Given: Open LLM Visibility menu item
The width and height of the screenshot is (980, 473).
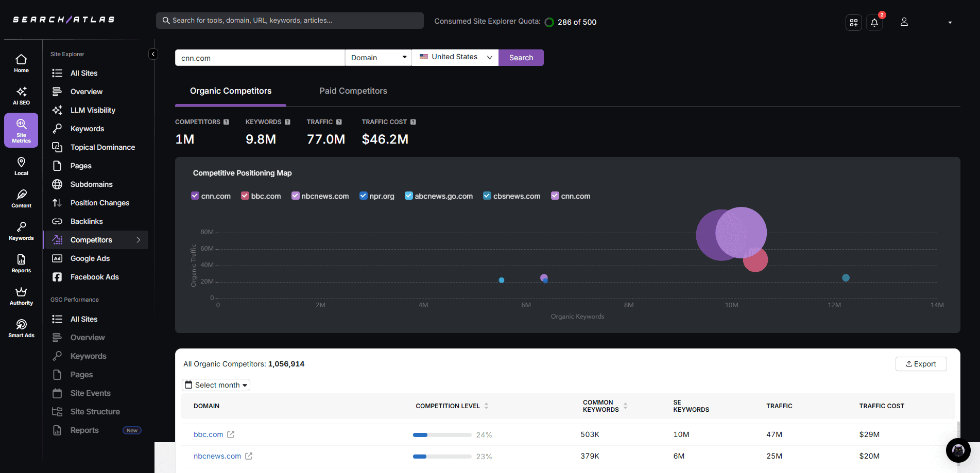Looking at the screenshot, I should point(93,110).
